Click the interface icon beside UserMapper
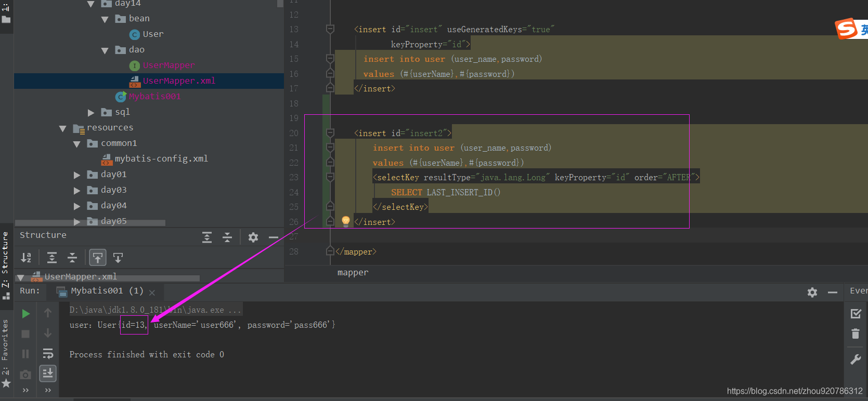Image resolution: width=868 pixels, height=401 pixels. coord(135,65)
